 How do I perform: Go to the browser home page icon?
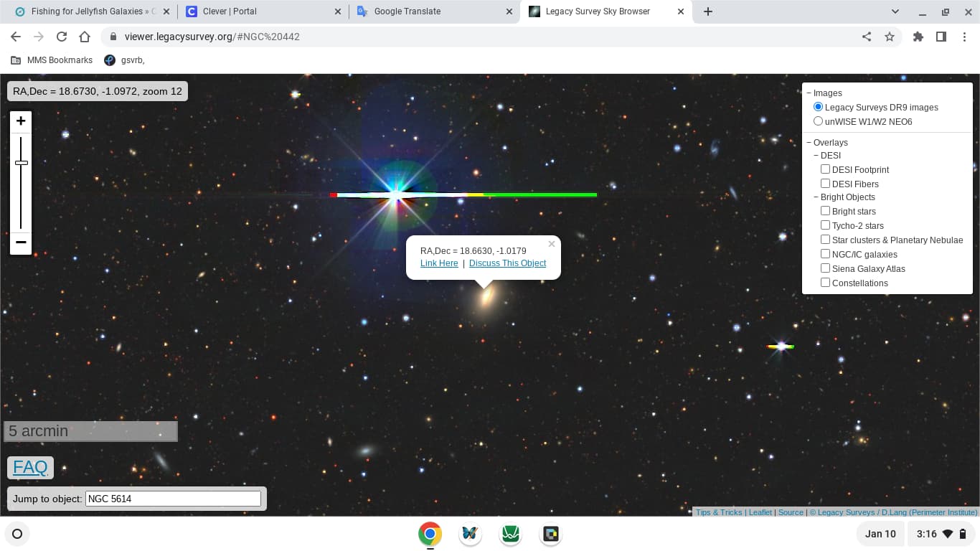coord(85,37)
